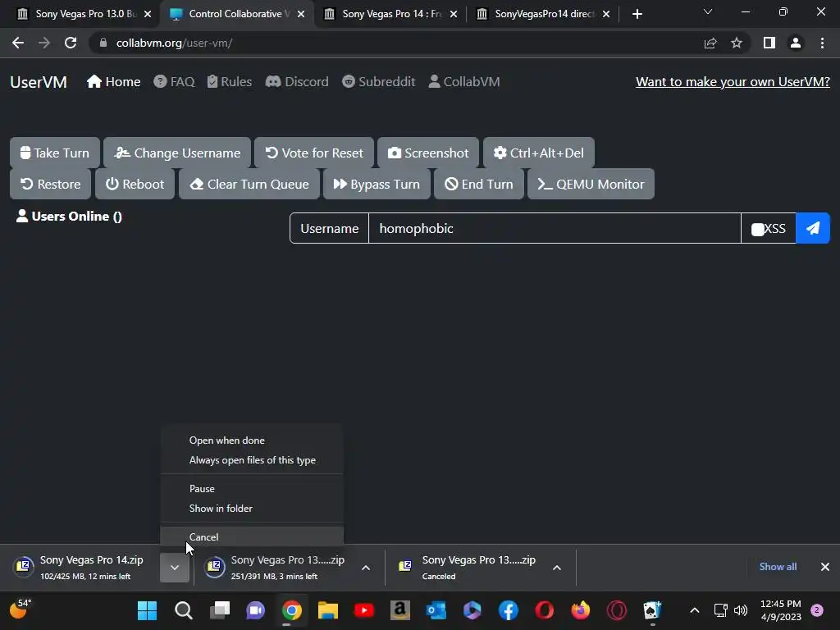Send chat message with paper plane icon
Image resolution: width=840 pixels, height=630 pixels.
tap(813, 228)
